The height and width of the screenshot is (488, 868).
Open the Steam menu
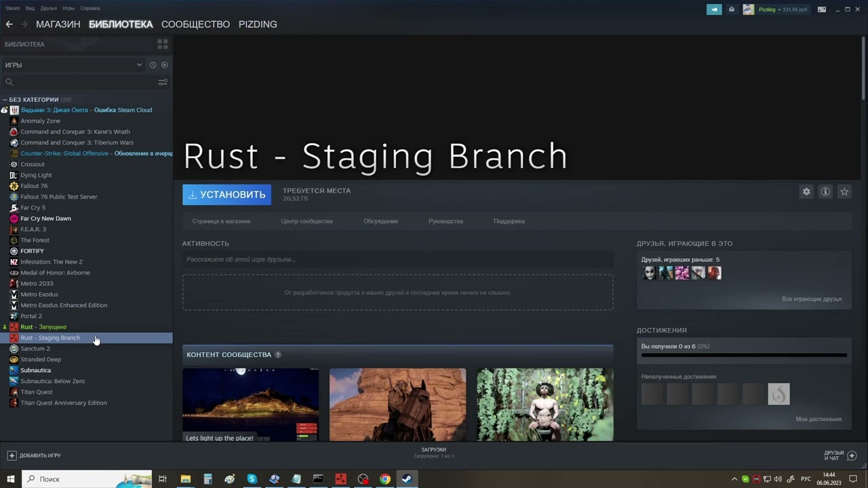click(x=12, y=8)
